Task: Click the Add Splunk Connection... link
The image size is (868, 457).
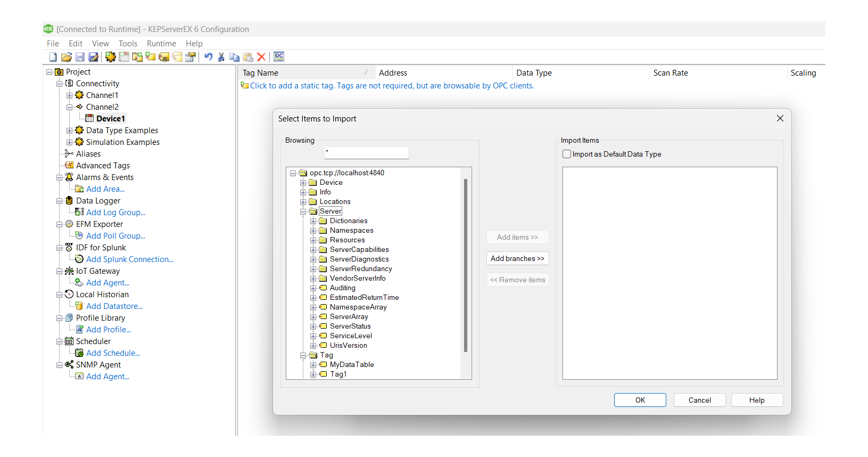Action: pyautogui.click(x=130, y=259)
